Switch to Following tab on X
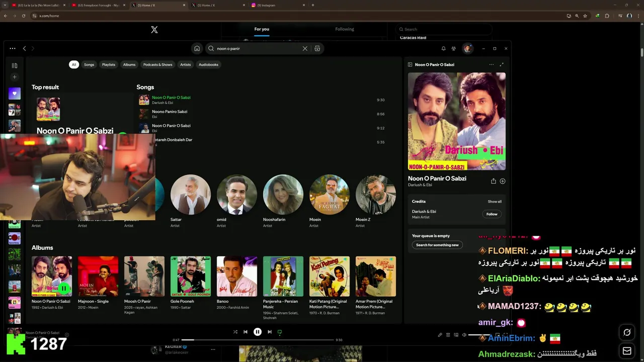The image size is (644, 362). tap(345, 29)
